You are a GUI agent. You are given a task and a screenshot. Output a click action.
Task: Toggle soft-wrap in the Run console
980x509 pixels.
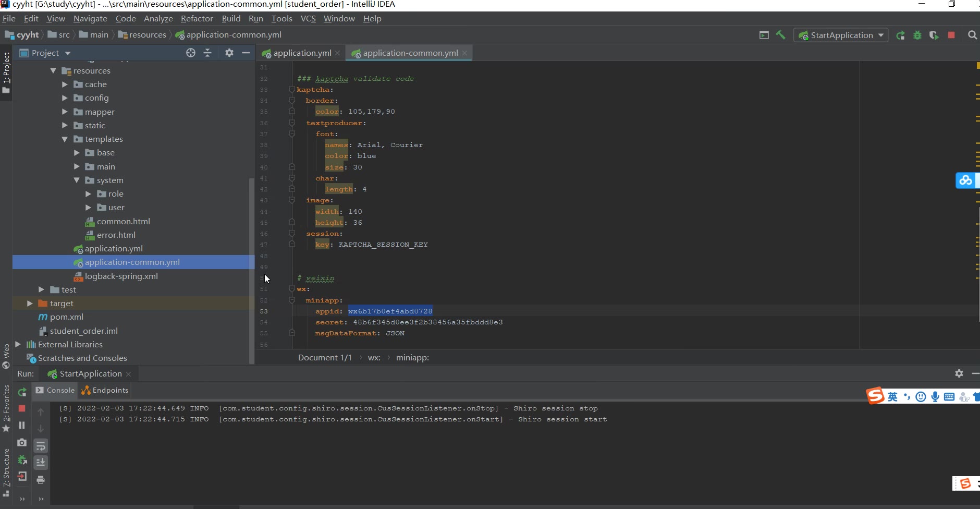pos(41,446)
